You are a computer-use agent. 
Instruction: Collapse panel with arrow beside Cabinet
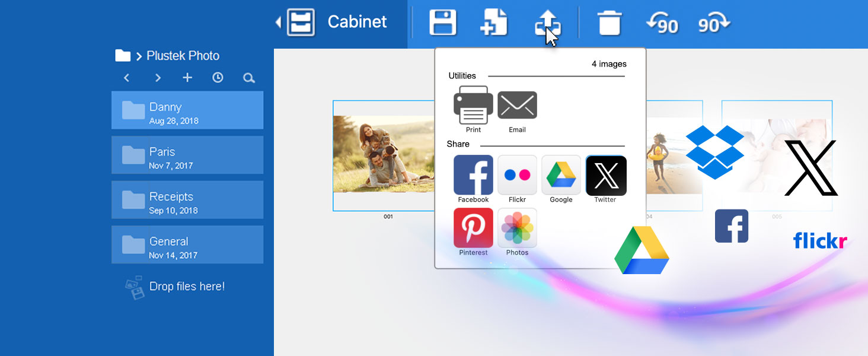pyautogui.click(x=278, y=22)
